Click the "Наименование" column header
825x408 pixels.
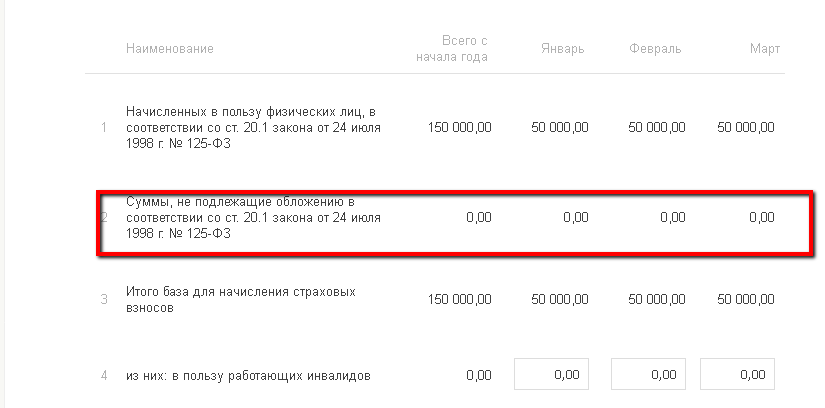(x=169, y=49)
